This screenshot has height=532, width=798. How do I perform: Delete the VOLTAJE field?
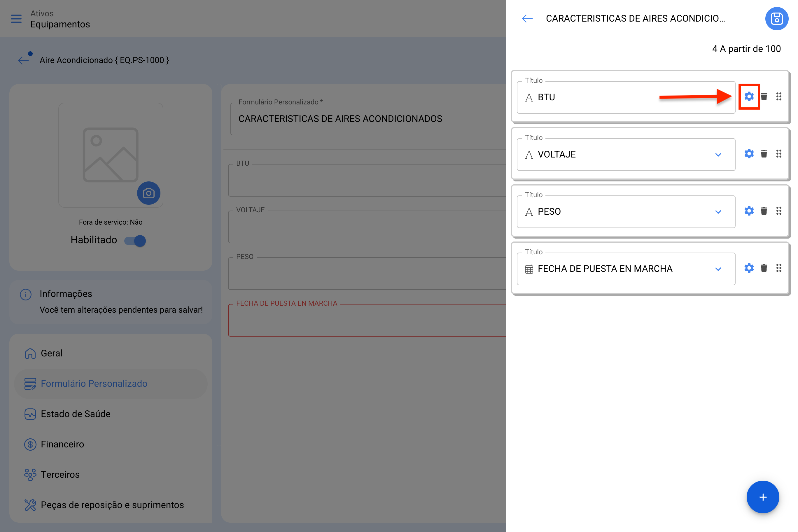point(764,154)
